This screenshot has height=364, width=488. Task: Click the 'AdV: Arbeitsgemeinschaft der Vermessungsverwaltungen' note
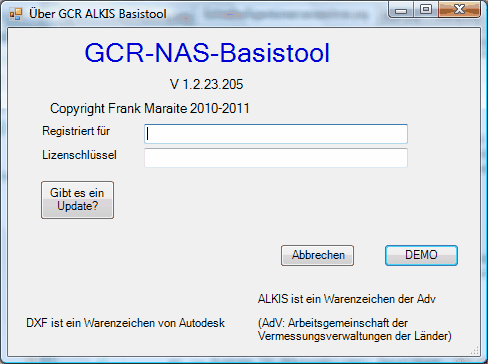tap(355, 329)
